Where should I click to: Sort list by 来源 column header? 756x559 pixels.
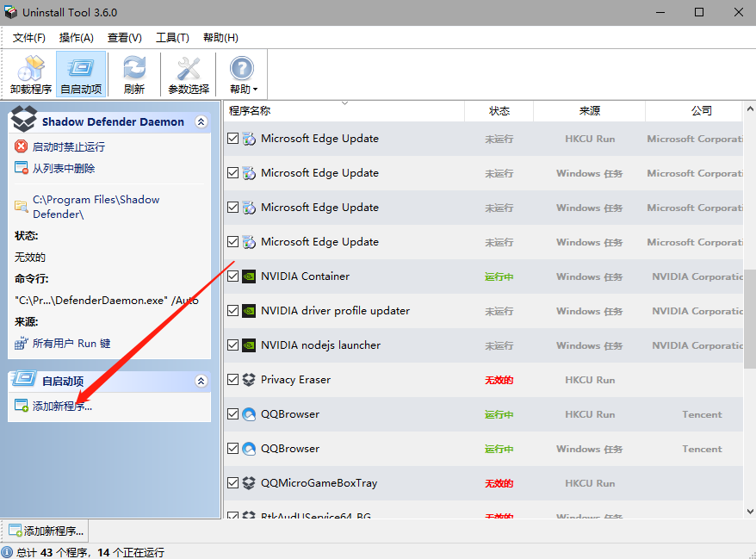pos(589,111)
